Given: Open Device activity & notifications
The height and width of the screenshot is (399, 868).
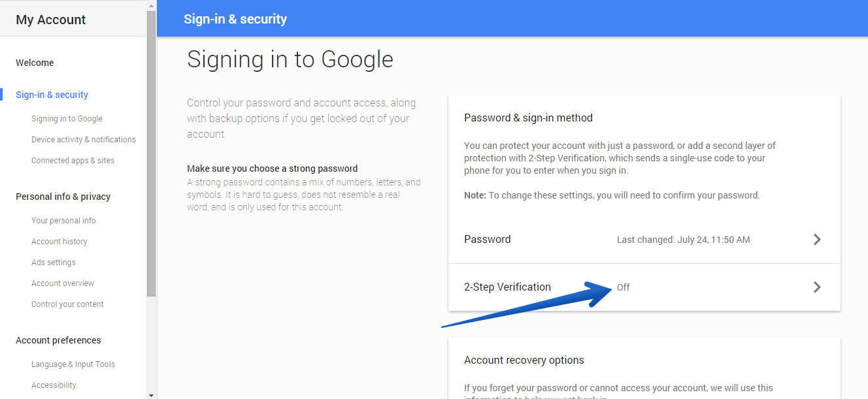Looking at the screenshot, I should click(84, 140).
